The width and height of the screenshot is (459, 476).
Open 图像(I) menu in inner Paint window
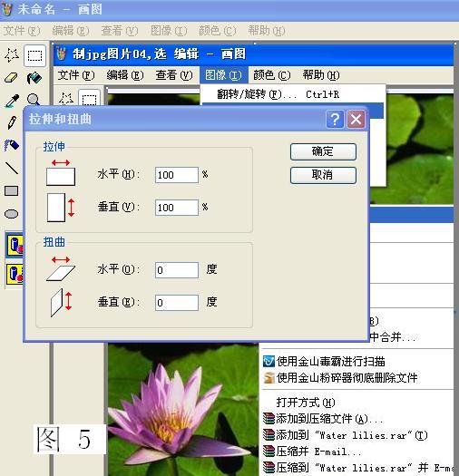click(223, 75)
